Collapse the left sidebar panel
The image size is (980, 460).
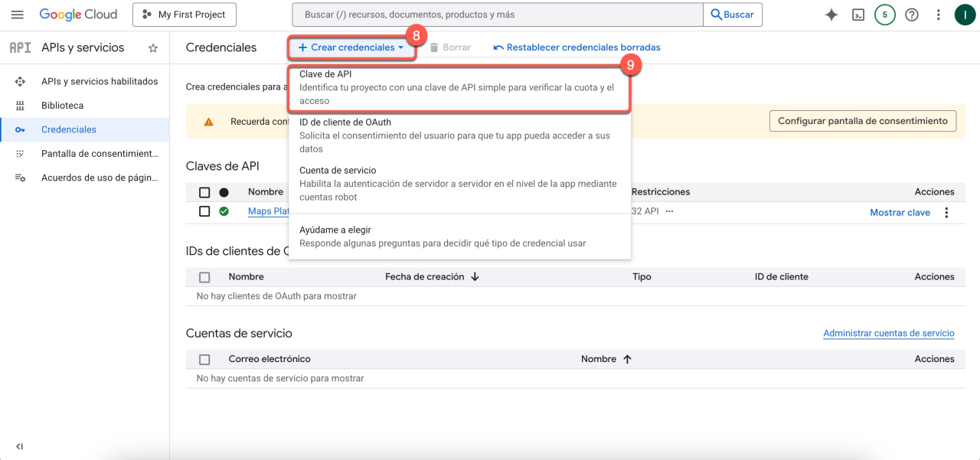[19, 446]
